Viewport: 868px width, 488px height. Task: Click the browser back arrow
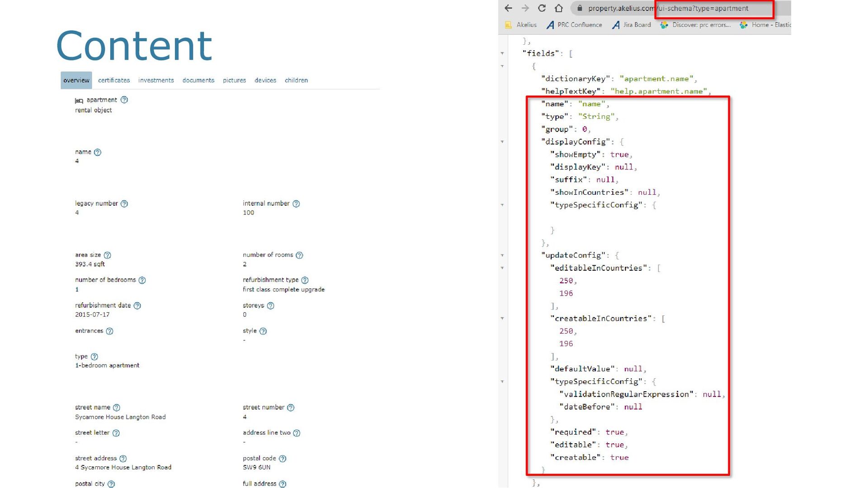pos(508,8)
